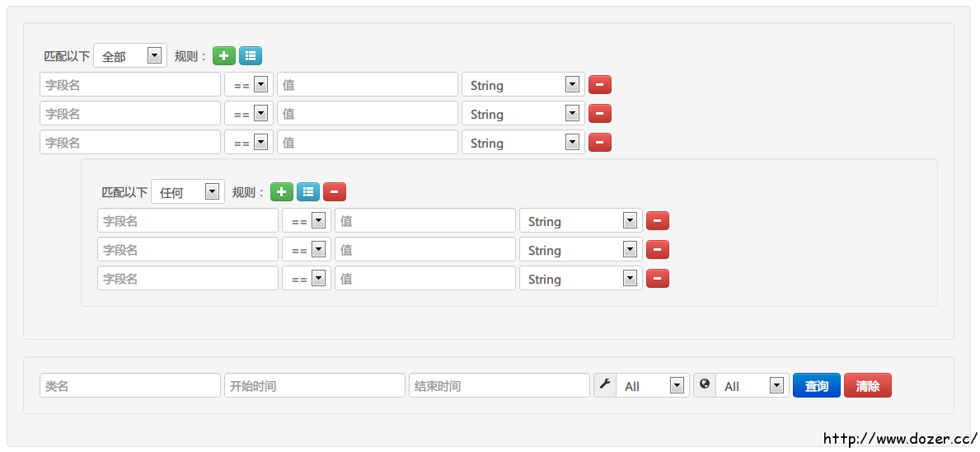Expand the All dropdown next to wrench icon
The width and height of the screenshot is (980, 452).
tap(652, 385)
